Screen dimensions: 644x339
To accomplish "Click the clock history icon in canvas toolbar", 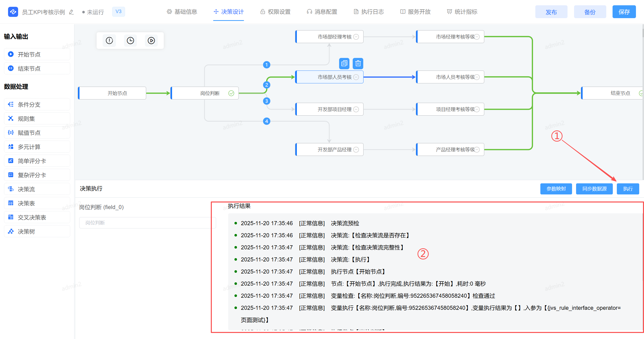I will click(130, 41).
